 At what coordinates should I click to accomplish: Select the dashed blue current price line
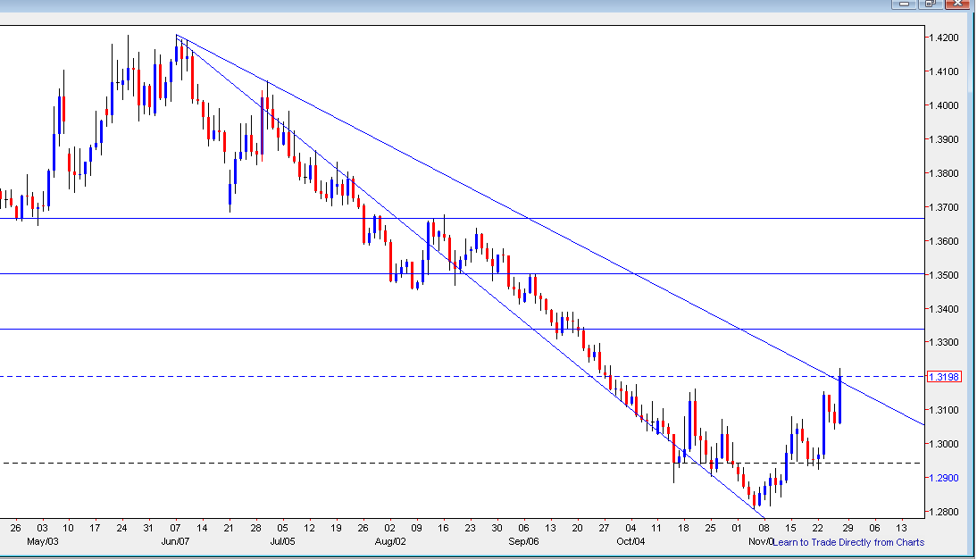(463, 376)
